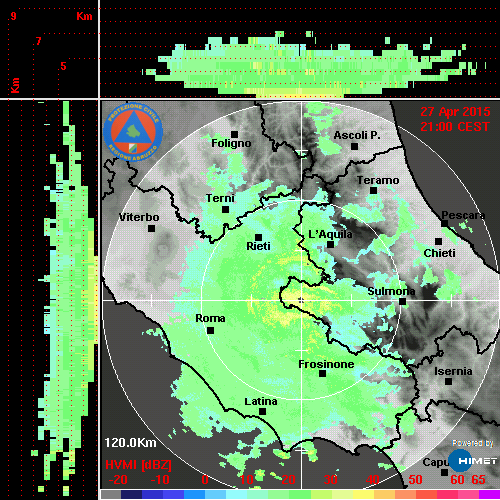Click the 'Isernia' map label
This screenshot has height=500, width=500.
tap(453, 371)
